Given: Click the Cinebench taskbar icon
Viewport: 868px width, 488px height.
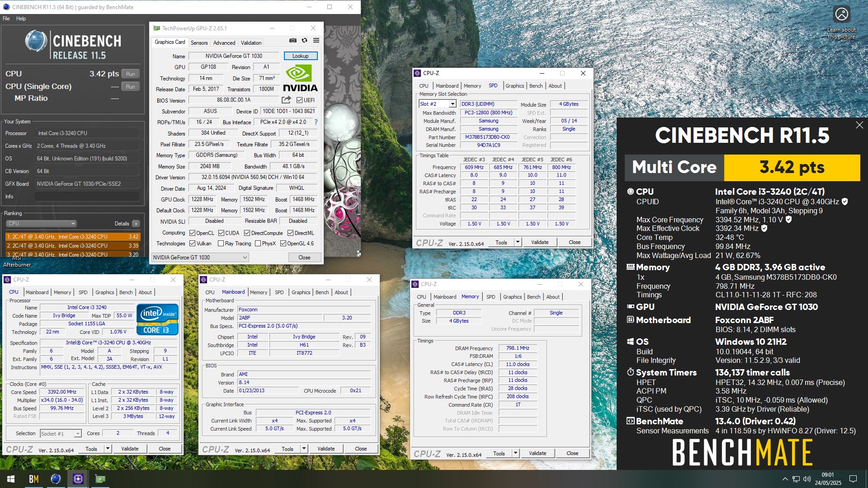Looking at the screenshot, I should click(56, 479).
